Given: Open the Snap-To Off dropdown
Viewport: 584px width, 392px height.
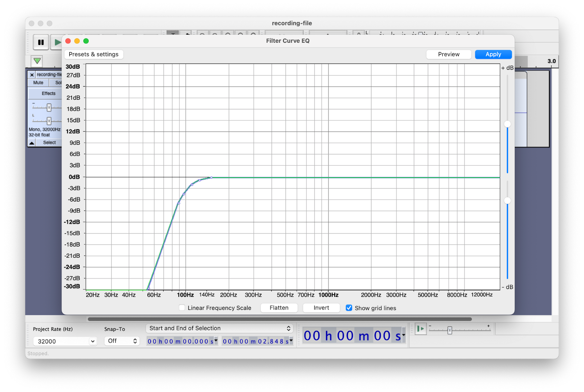Looking at the screenshot, I should coord(122,341).
